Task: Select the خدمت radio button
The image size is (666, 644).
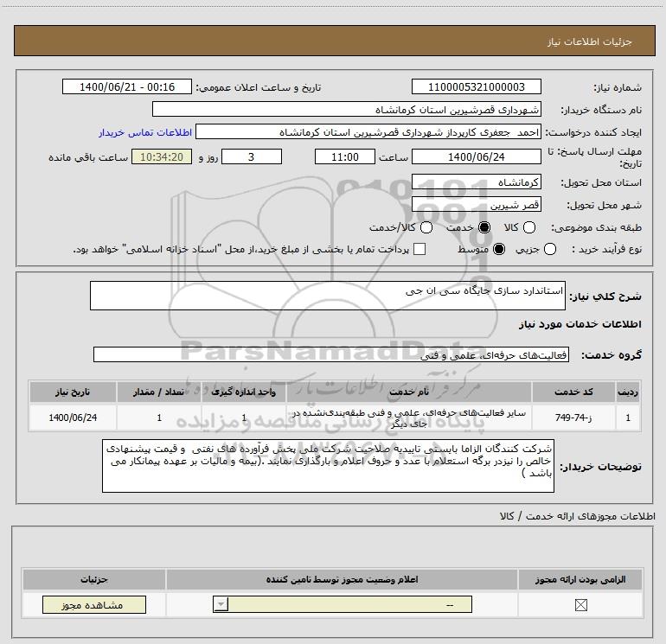Action: point(483,227)
